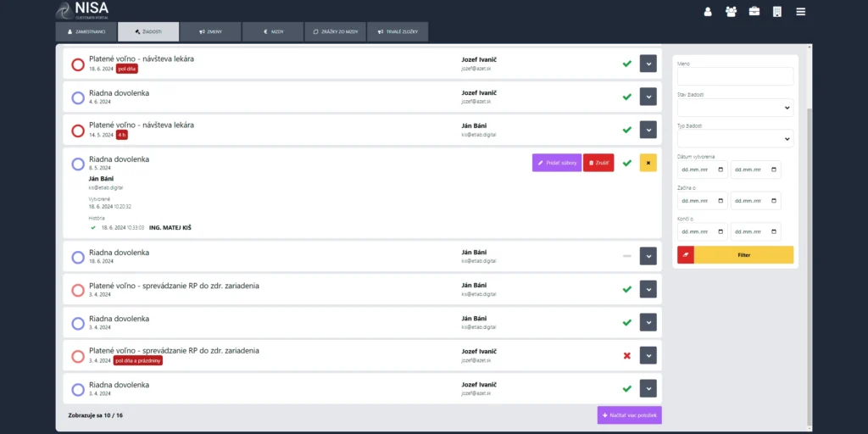This screenshot has height=434, width=868.
Task: Click the red Zrušiť button
Action: tap(598, 163)
